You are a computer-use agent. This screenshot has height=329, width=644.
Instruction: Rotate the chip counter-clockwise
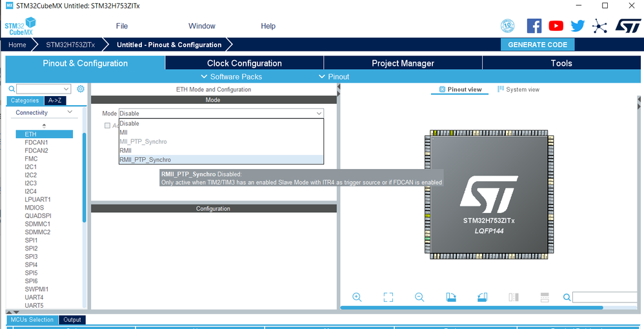pos(482,297)
